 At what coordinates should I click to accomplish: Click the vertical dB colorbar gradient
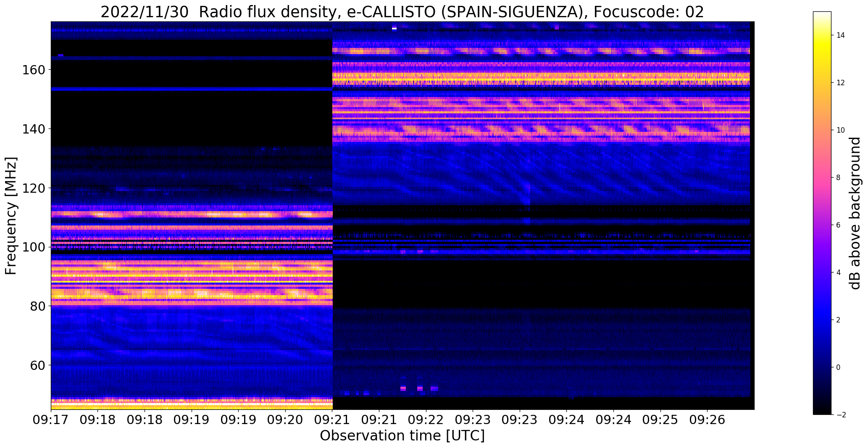pyautogui.click(x=822, y=213)
